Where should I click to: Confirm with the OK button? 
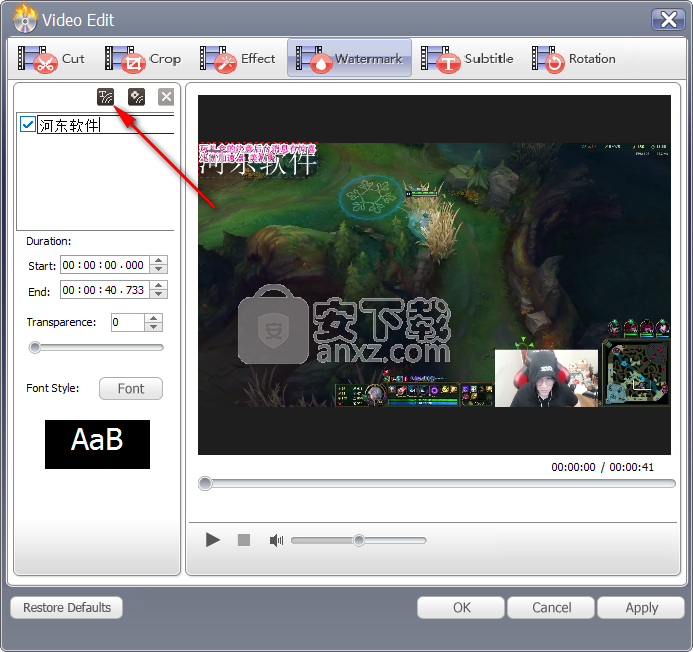click(x=461, y=607)
